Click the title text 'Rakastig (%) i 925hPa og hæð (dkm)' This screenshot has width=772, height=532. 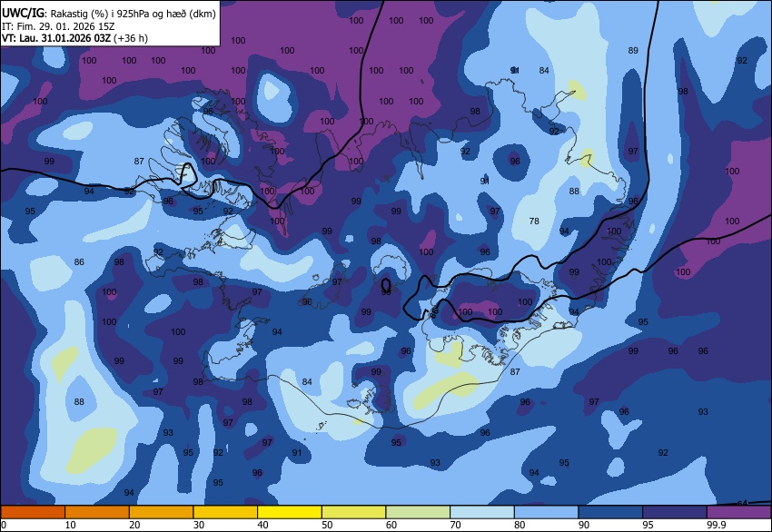tap(134, 14)
